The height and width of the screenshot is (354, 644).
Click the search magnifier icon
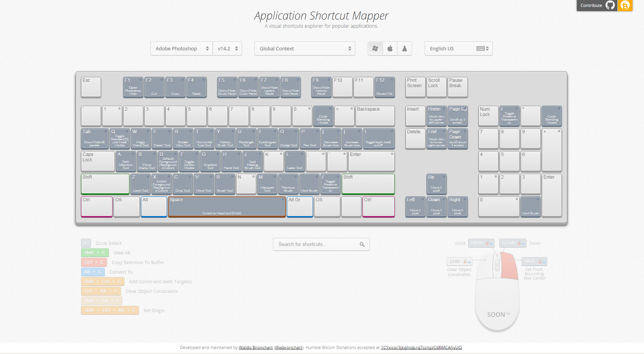pyautogui.click(x=362, y=244)
